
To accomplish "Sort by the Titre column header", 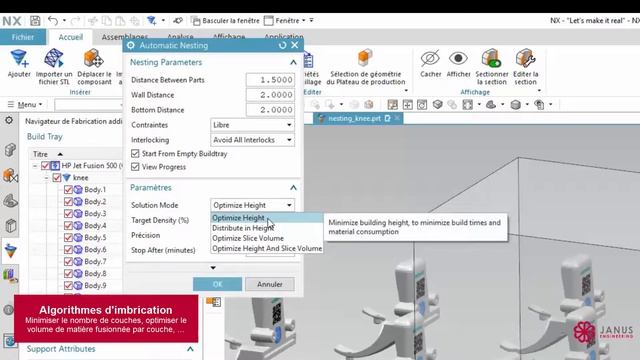I will pyautogui.click(x=40, y=154).
